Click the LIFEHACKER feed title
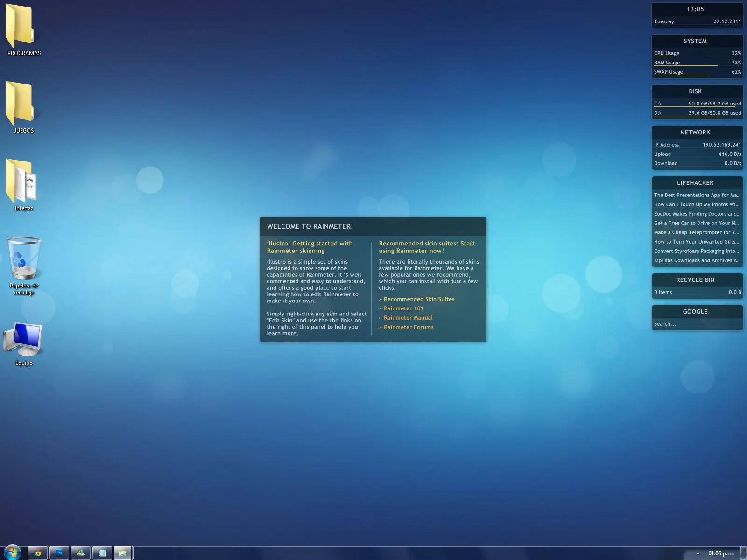 [695, 183]
